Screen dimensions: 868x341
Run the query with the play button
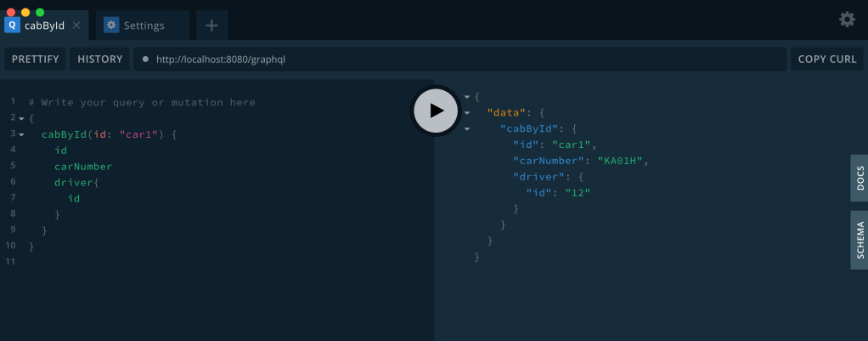pyautogui.click(x=436, y=111)
